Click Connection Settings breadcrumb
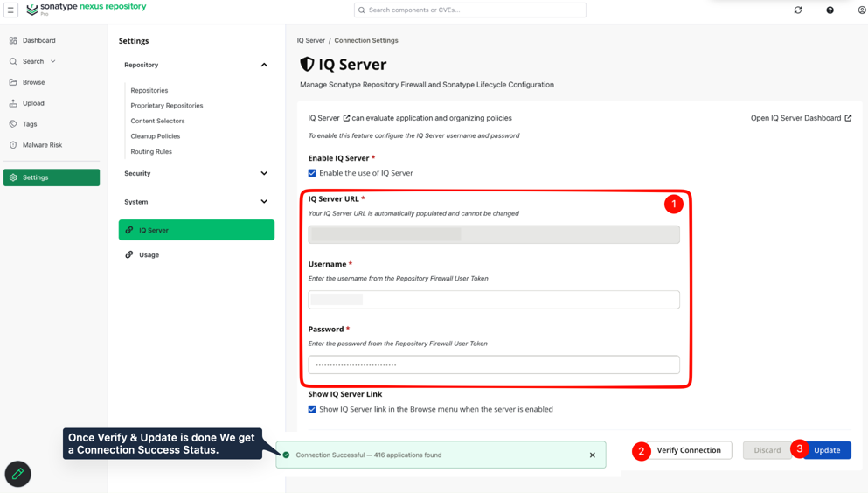The width and height of the screenshot is (868, 493). click(x=366, y=40)
